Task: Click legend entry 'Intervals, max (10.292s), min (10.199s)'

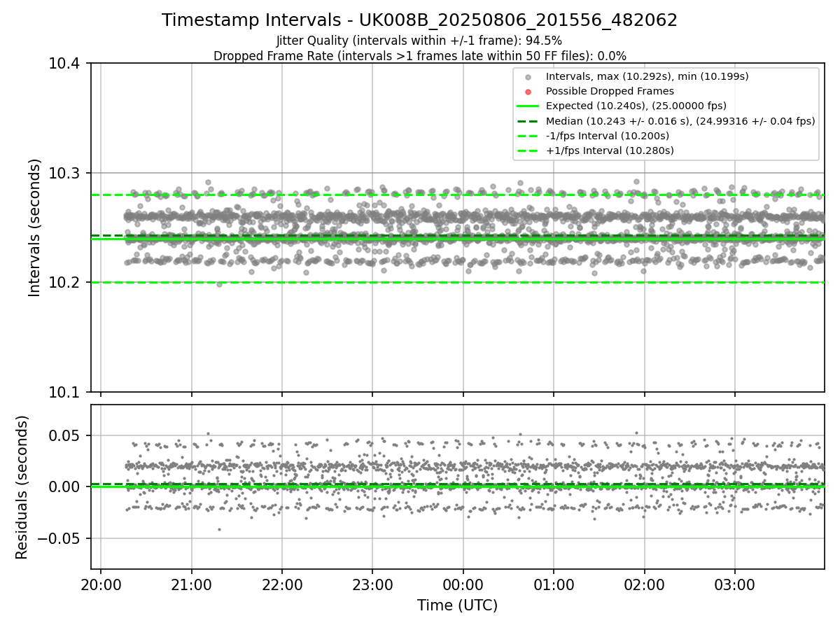Action: pyautogui.click(x=647, y=76)
